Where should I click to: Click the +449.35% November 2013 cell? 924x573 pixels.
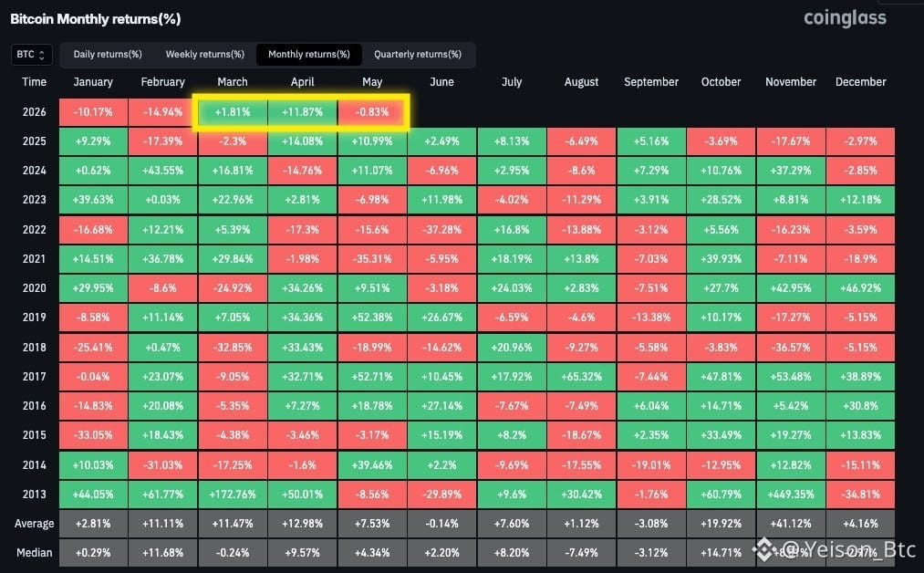tap(791, 494)
